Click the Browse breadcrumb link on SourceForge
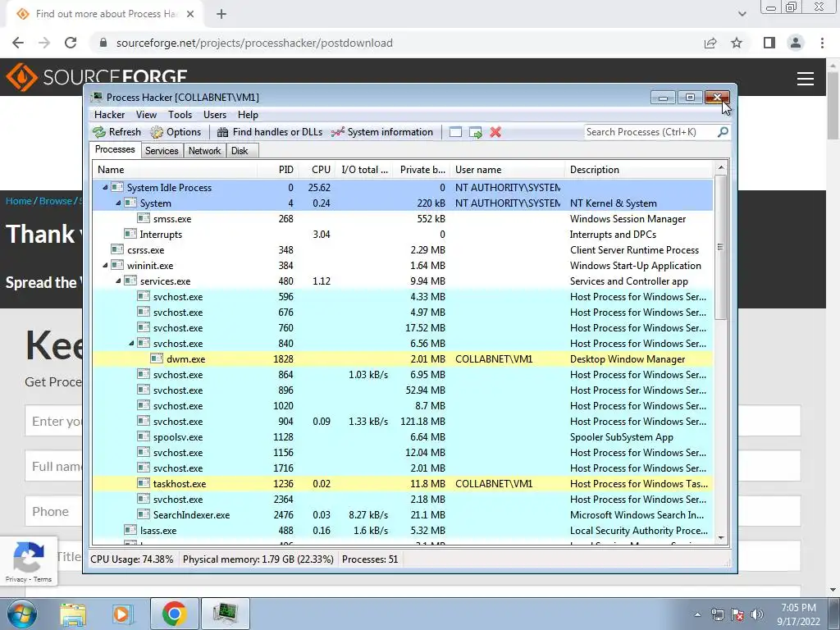 coord(56,201)
